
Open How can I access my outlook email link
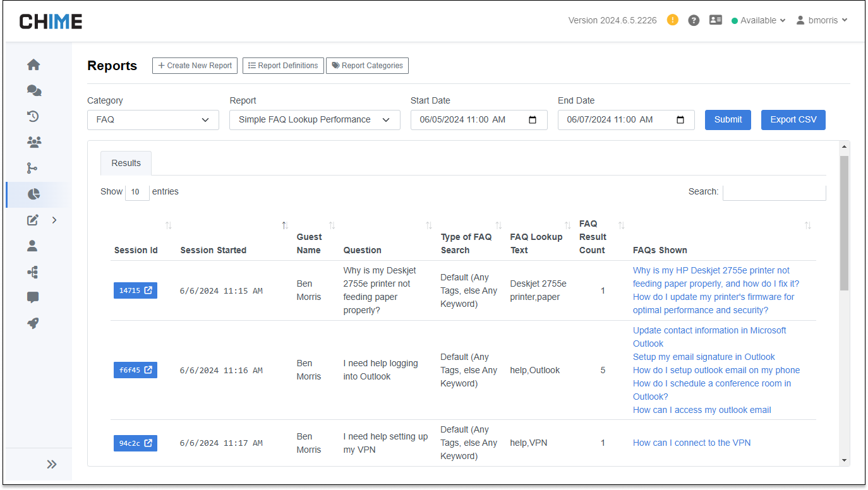(702, 410)
